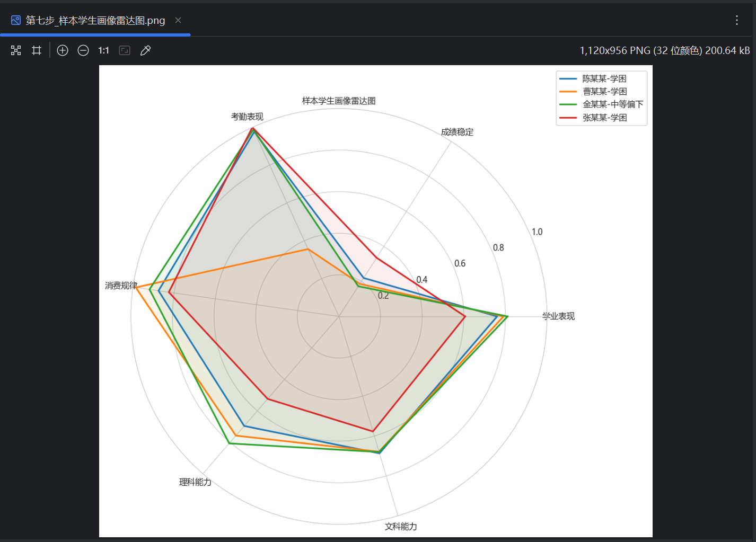Show the grid overlay icon
The height and width of the screenshot is (542, 756).
[x=37, y=50]
